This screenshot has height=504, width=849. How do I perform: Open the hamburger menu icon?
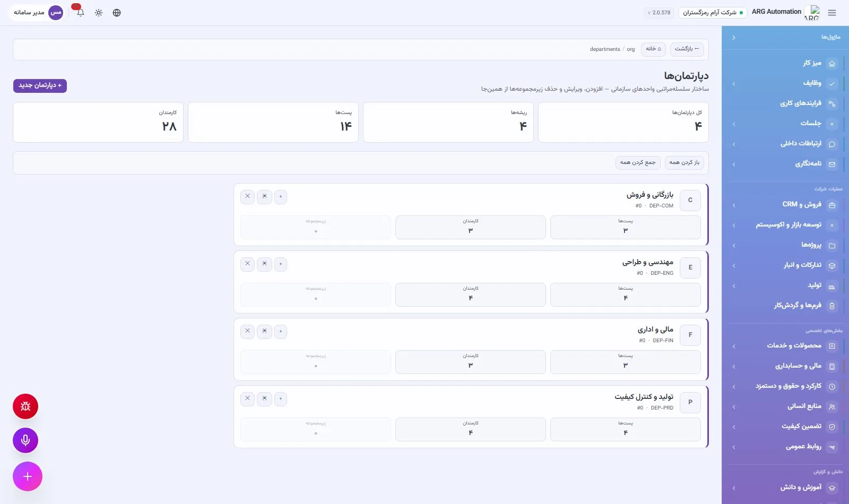point(831,13)
